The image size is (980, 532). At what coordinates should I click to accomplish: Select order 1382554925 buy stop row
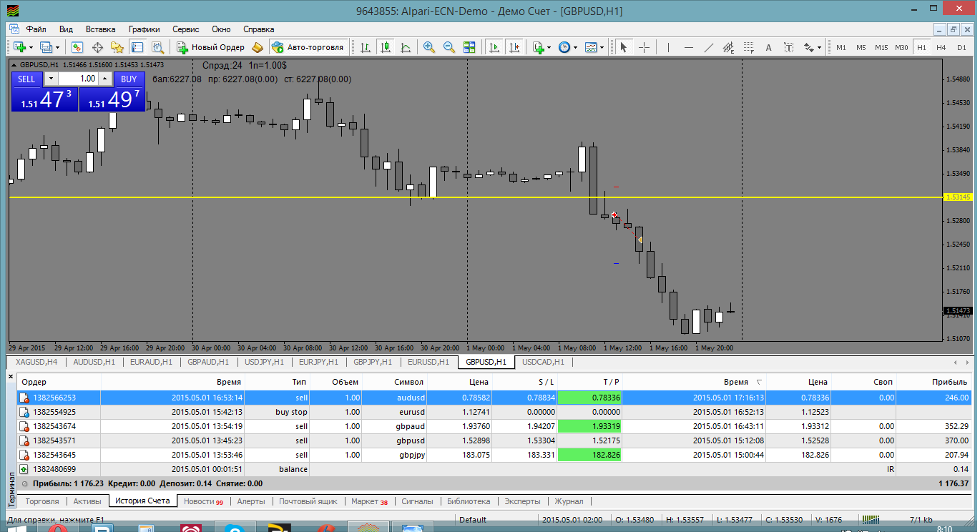coord(494,412)
